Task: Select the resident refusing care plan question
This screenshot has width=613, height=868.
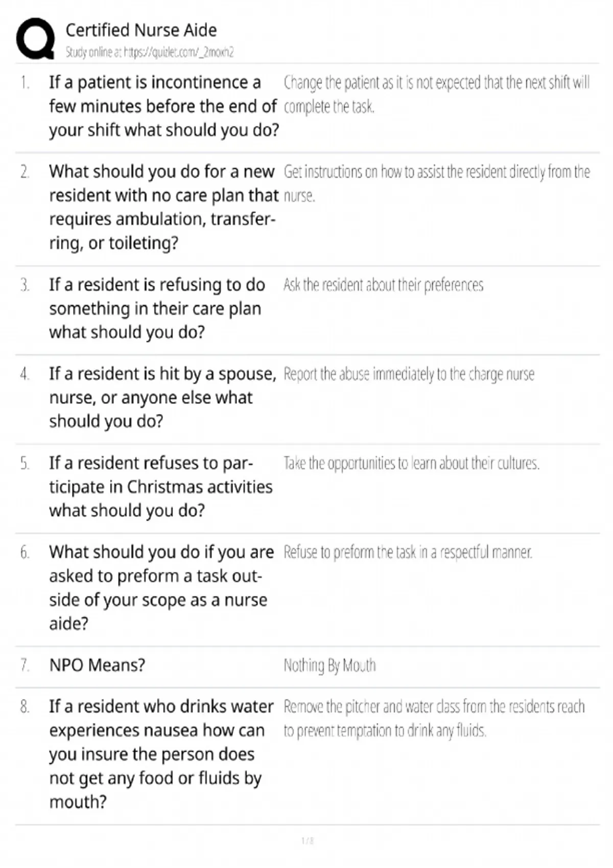Action: point(157,308)
